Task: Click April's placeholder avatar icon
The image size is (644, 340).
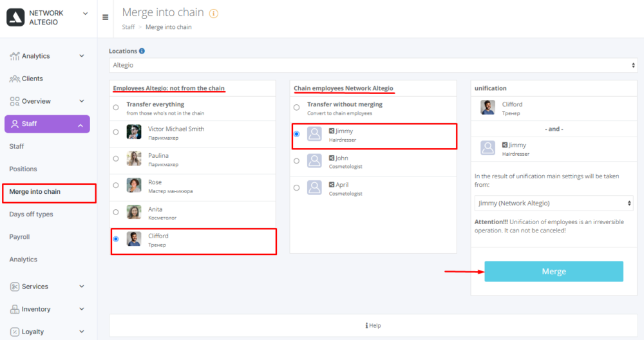Action: 315,187
